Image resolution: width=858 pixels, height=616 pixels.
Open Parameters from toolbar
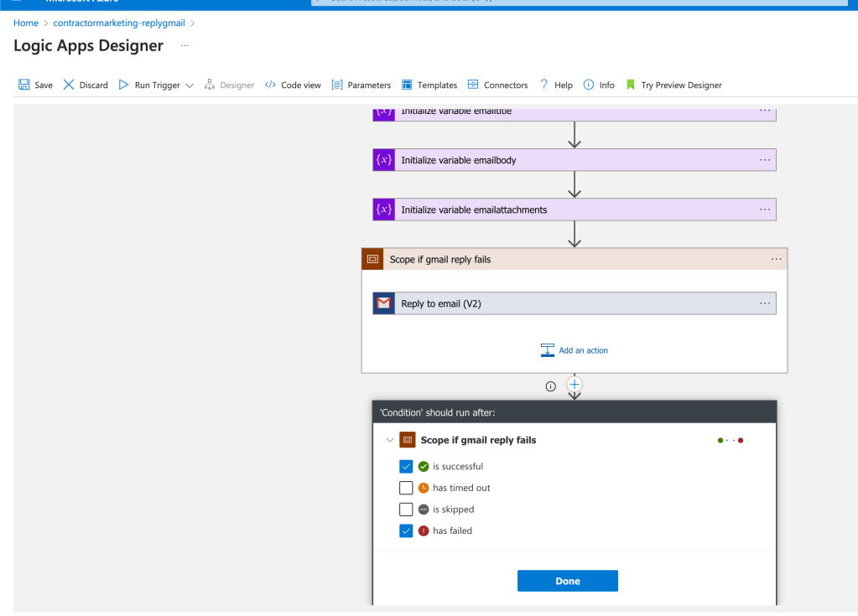coord(361,85)
